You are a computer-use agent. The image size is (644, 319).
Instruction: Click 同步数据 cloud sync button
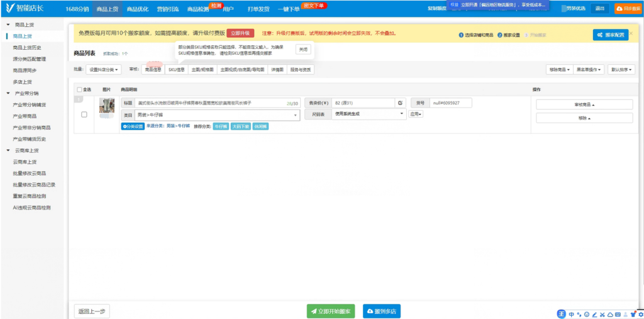(627, 9)
